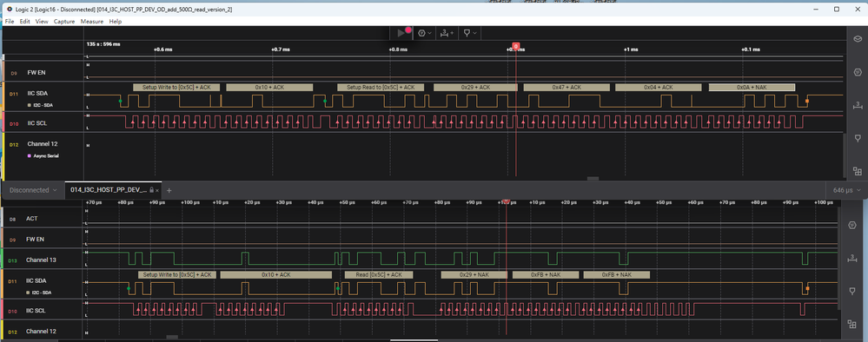
Task: Select 'Setup Write to [0x5C] + ACK' in lower window
Action: (176, 274)
